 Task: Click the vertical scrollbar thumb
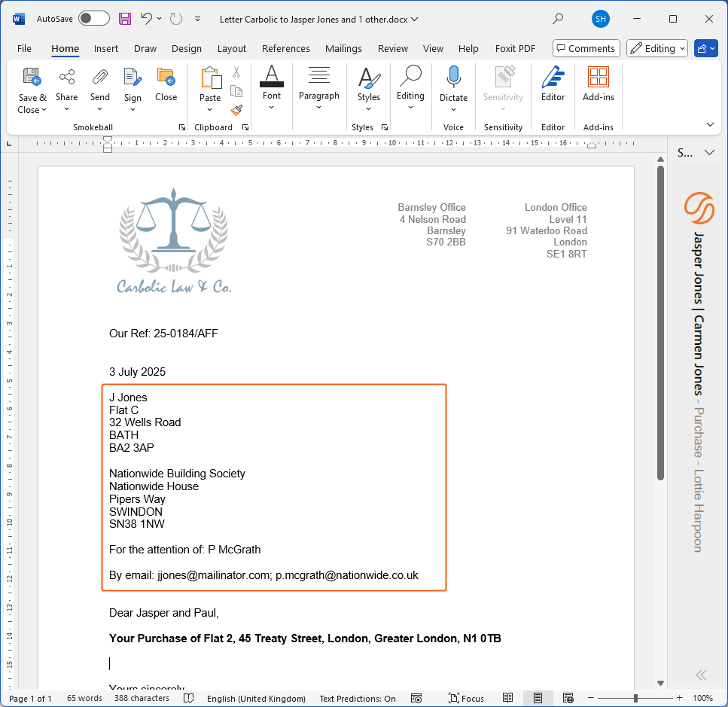point(660,323)
